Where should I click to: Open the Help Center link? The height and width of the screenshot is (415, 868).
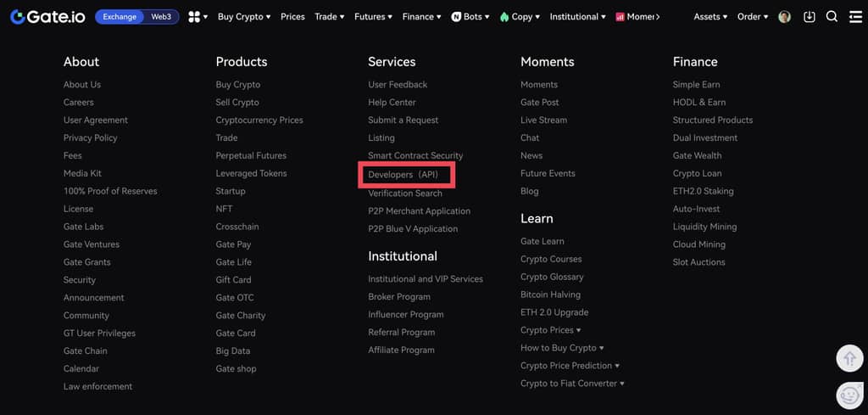click(x=392, y=103)
